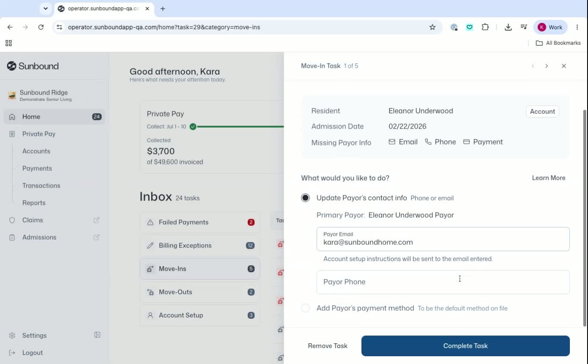Click the $3,700 collected amount

[x=161, y=151]
